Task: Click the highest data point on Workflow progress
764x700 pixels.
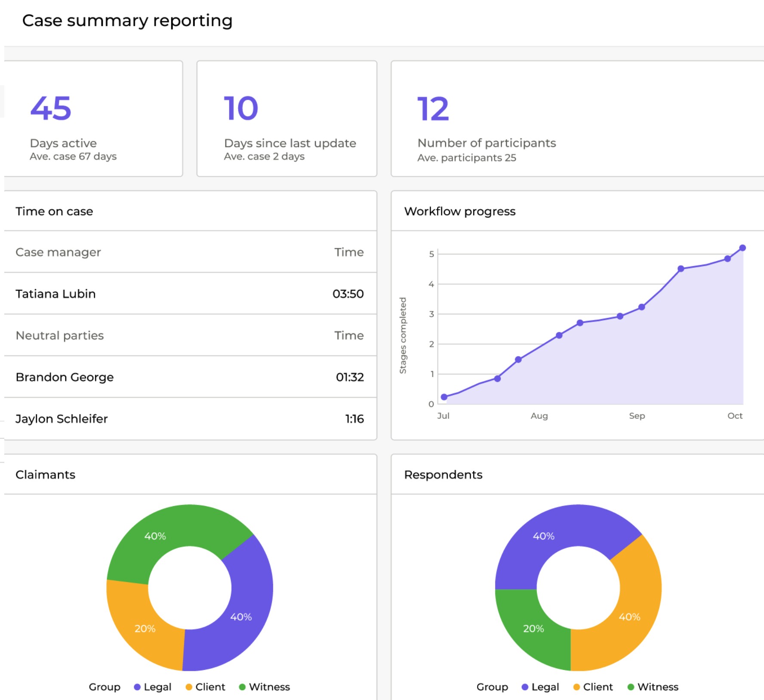Action: (742, 248)
